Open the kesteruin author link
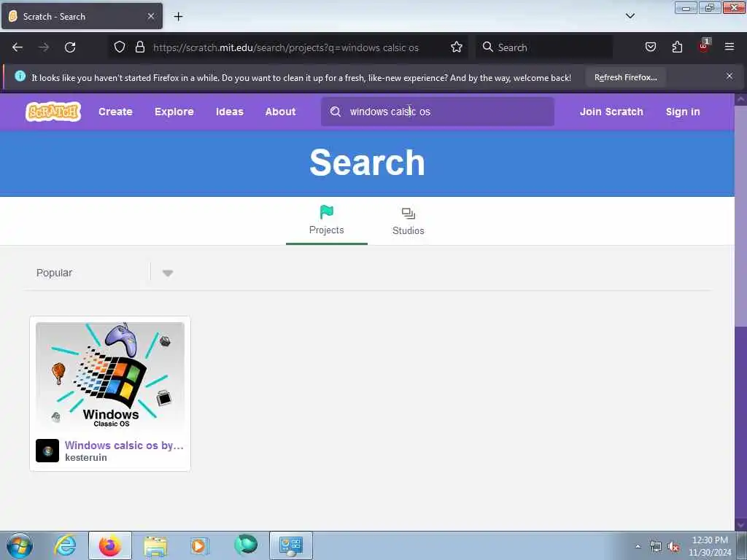Screen dimensions: 747x560 click(86, 457)
